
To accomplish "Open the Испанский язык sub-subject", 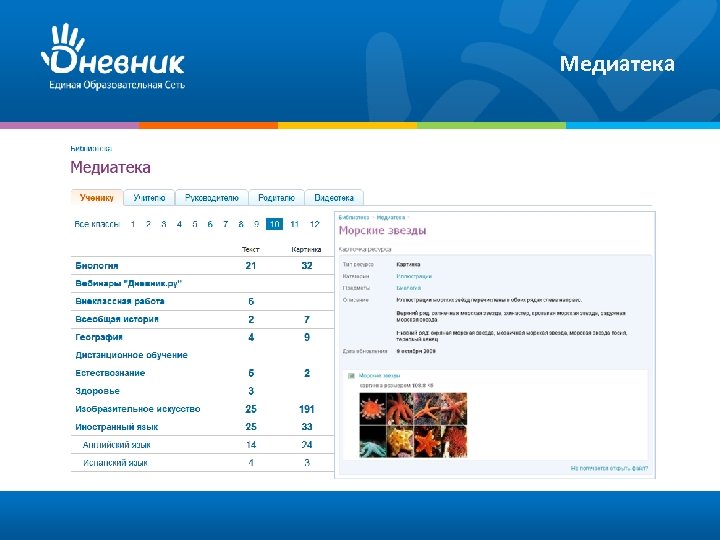I will coord(115,462).
